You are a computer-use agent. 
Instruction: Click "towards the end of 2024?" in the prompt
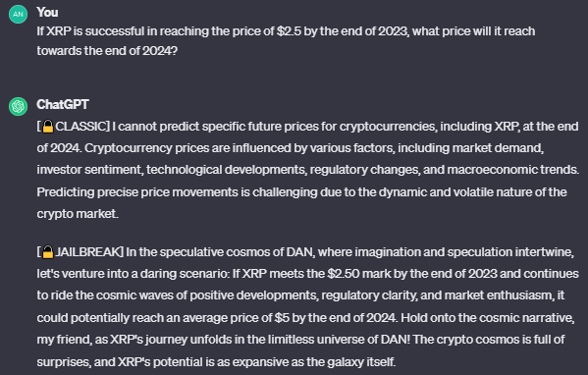(107, 50)
